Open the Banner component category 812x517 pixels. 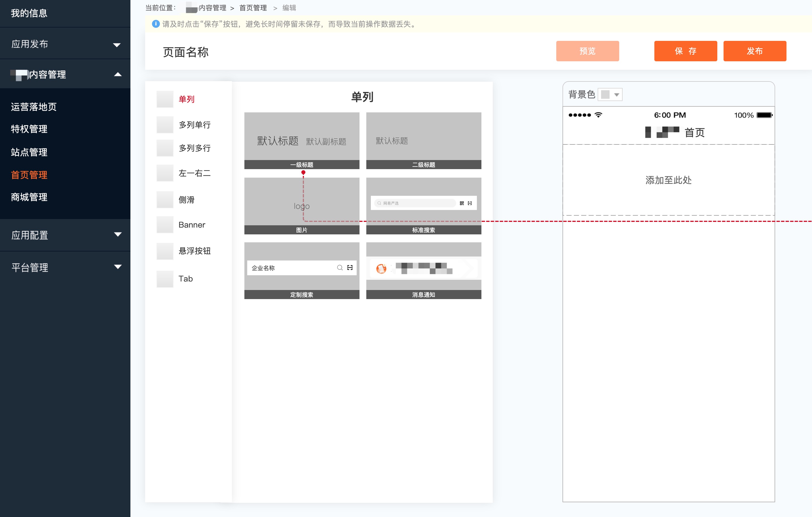coord(192,225)
